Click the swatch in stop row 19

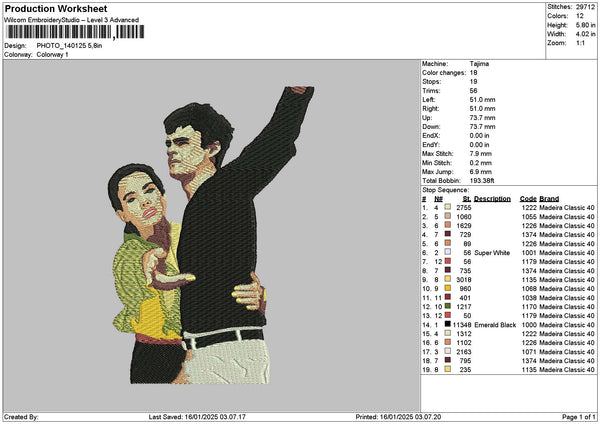(447, 369)
